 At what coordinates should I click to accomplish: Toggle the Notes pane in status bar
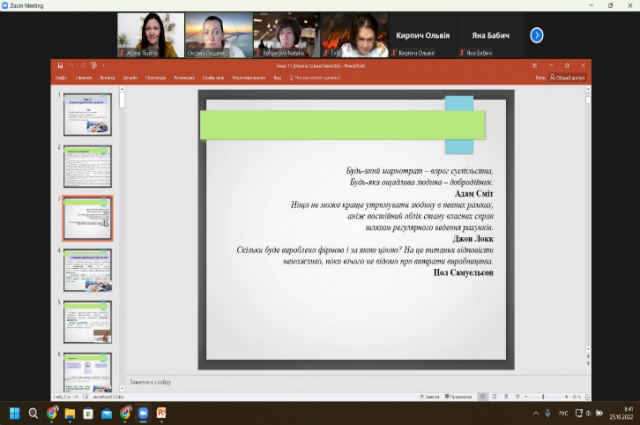(x=432, y=397)
